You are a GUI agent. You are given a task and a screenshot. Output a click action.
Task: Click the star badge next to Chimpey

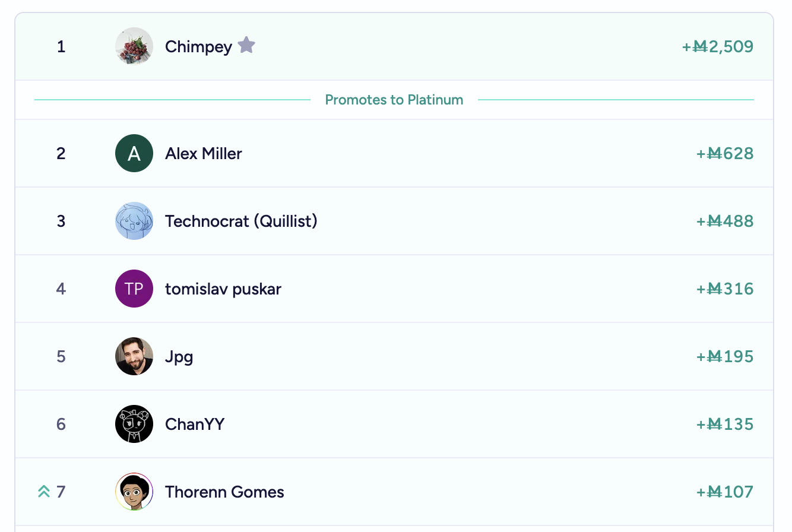tap(246, 45)
